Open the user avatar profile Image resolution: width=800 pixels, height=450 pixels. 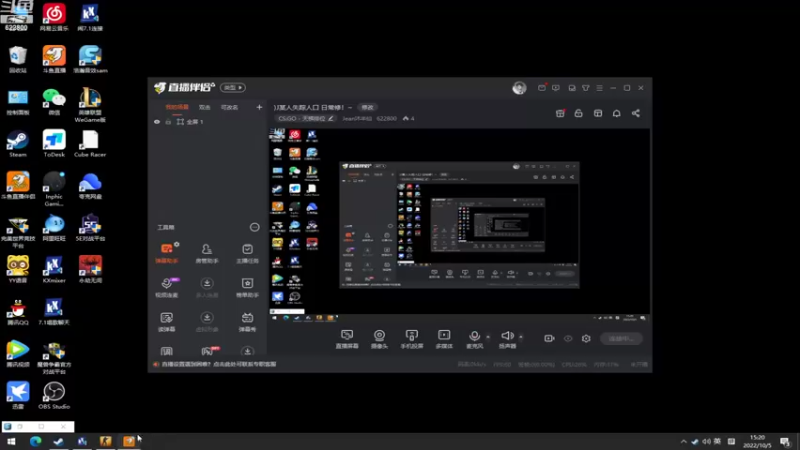click(519, 88)
